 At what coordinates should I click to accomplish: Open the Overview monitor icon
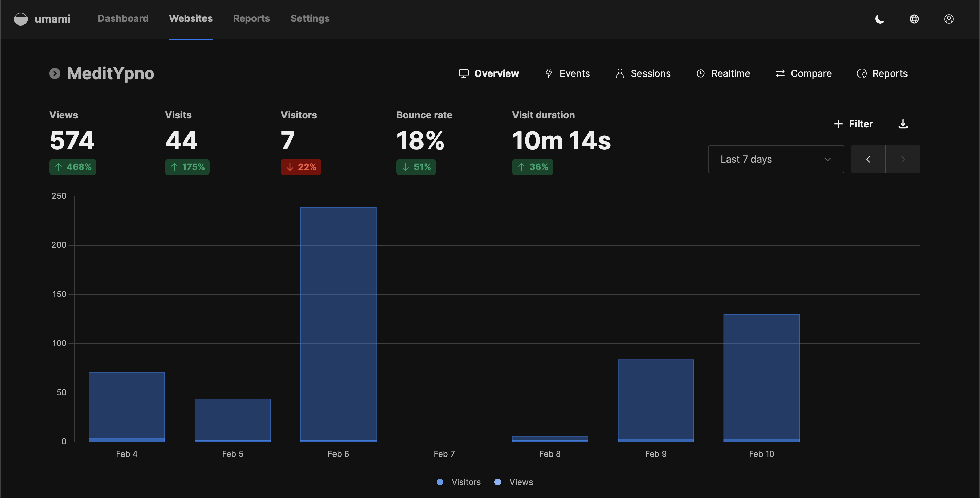point(463,73)
